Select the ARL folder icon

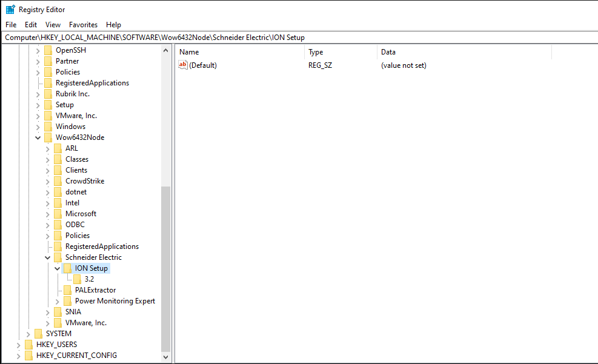[58, 148]
